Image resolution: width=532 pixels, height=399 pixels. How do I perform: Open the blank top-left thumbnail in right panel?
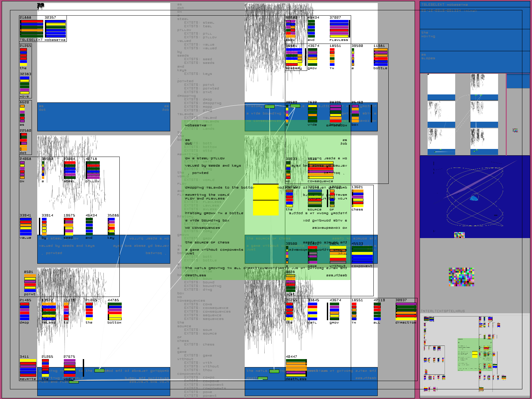[441, 87]
